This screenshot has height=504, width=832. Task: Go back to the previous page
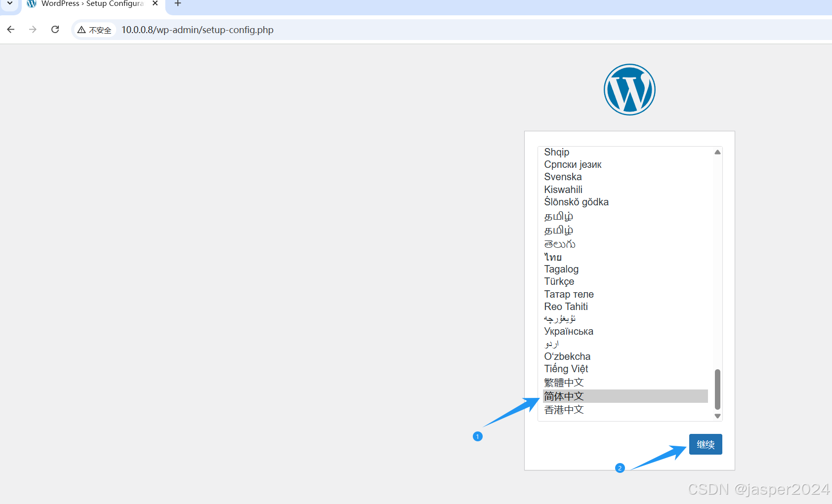[11, 30]
